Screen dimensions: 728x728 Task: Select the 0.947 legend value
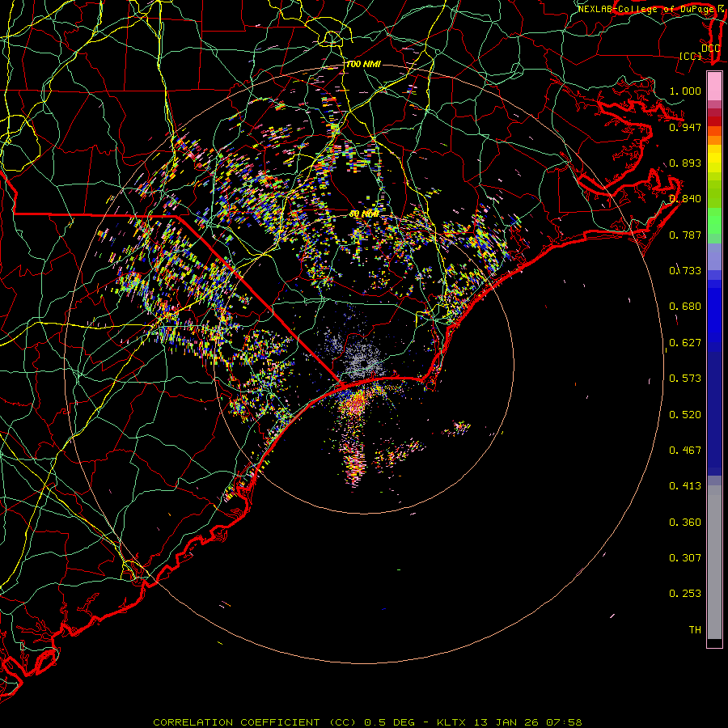(x=685, y=127)
